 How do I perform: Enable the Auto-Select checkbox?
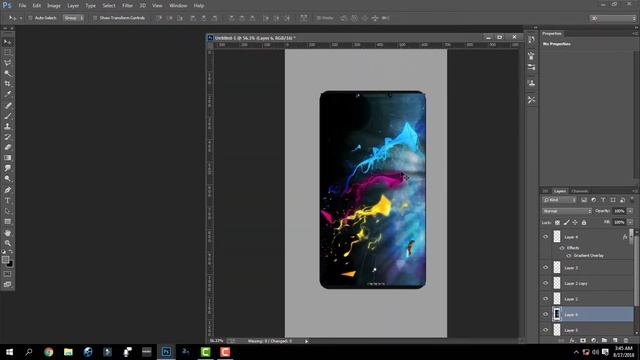point(30,18)
